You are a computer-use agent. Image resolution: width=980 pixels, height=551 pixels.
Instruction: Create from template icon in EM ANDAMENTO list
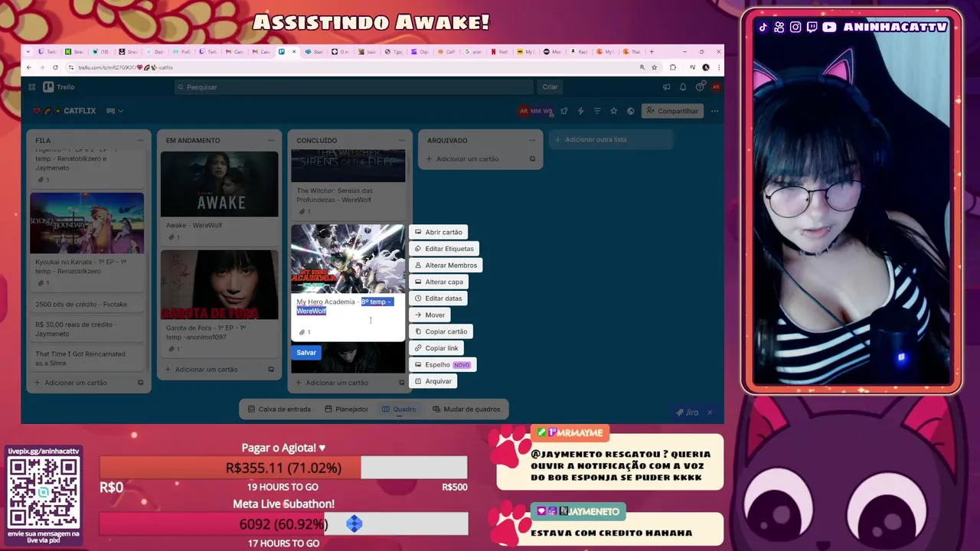click(x=270, y=370)
